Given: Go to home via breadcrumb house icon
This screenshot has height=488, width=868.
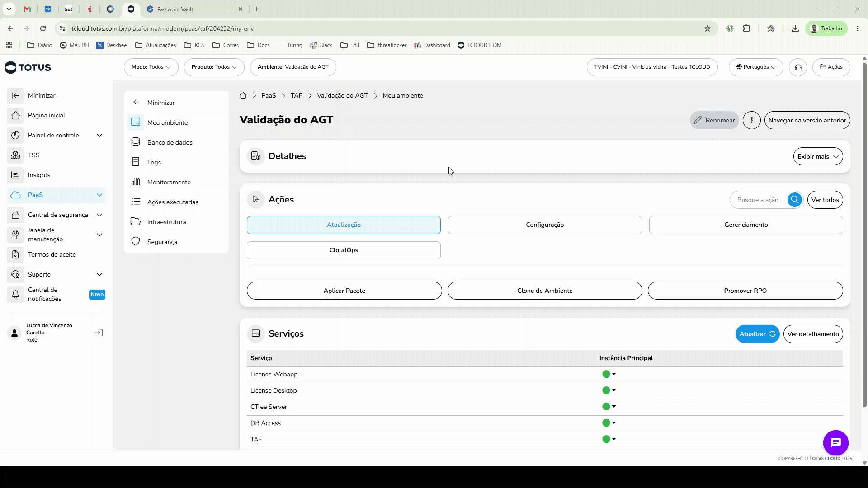Looking at the screenshot, I should [243, 95].
